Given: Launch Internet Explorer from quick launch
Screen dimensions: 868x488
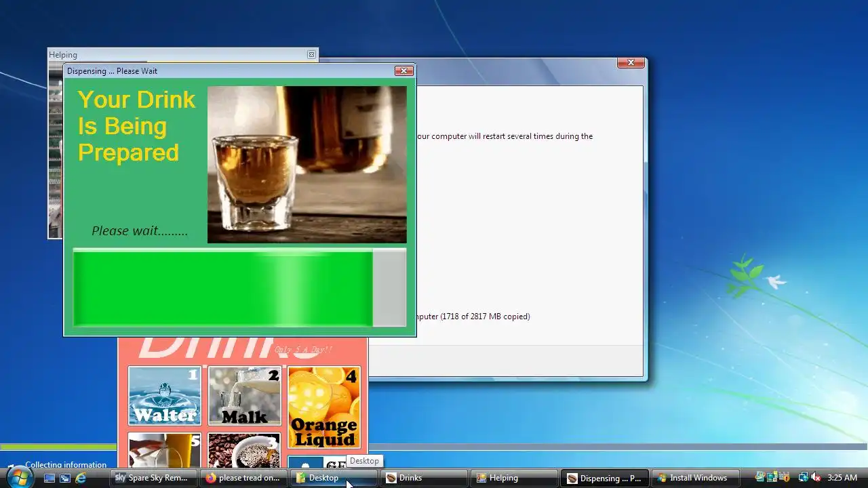Looking at the screenshot, I should (81, 478).
